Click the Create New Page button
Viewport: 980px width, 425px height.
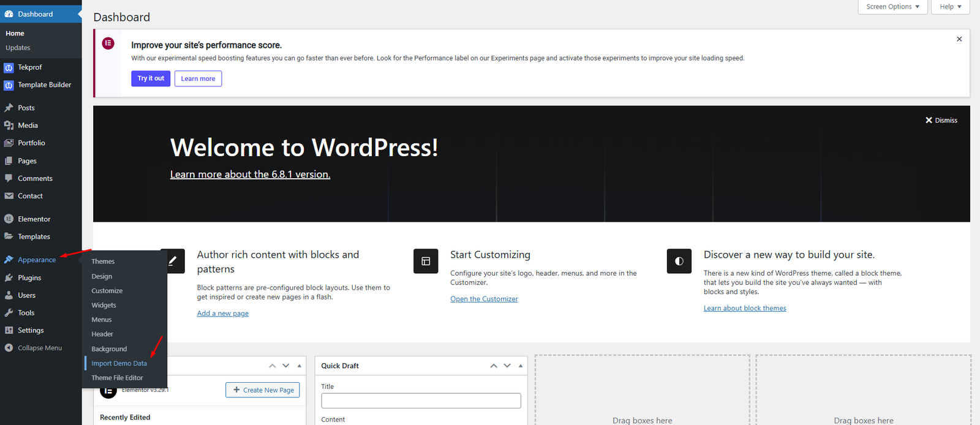click(x=263, y=390)
